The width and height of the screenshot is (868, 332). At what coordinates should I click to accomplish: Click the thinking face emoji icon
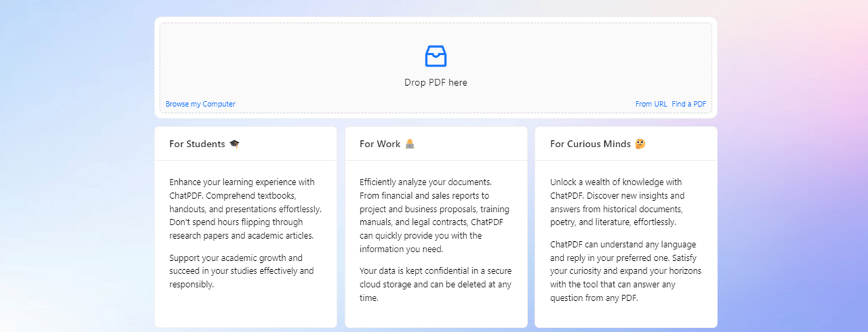(640, 144)
